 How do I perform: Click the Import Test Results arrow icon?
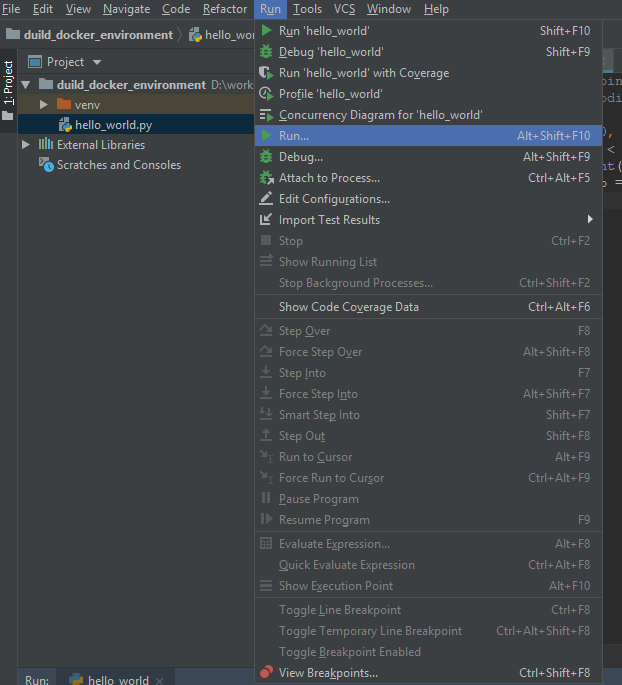click(266, 219)
